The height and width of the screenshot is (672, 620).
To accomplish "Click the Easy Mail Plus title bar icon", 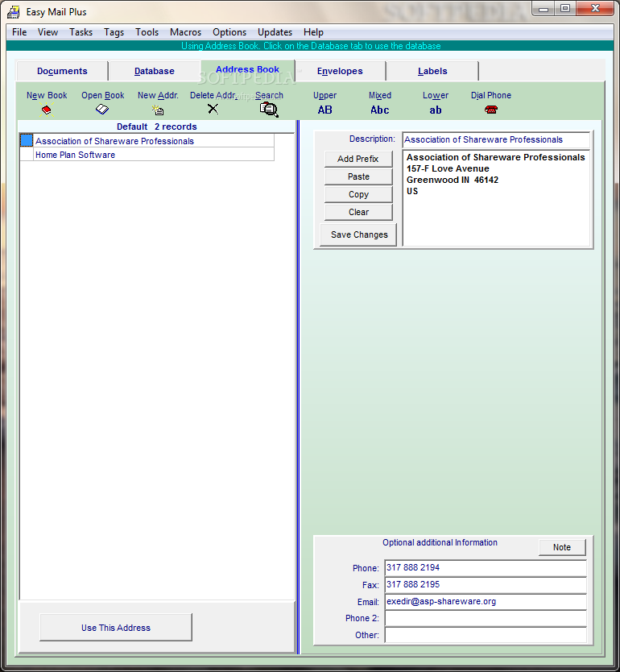I will (x=14, y=12).
